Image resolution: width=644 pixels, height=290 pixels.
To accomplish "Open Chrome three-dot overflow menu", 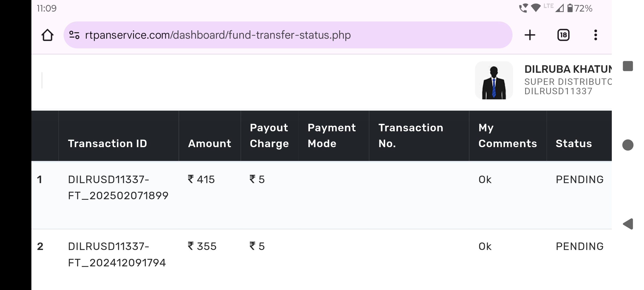I will point(595,35).
